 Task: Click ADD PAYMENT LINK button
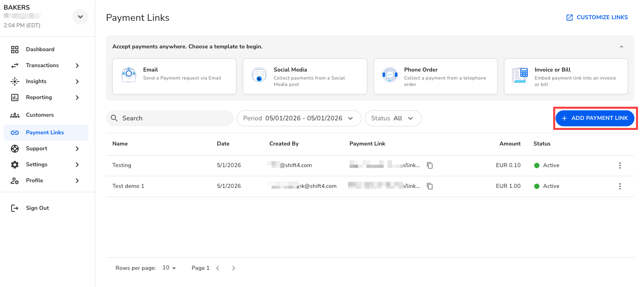click(595, 118)
